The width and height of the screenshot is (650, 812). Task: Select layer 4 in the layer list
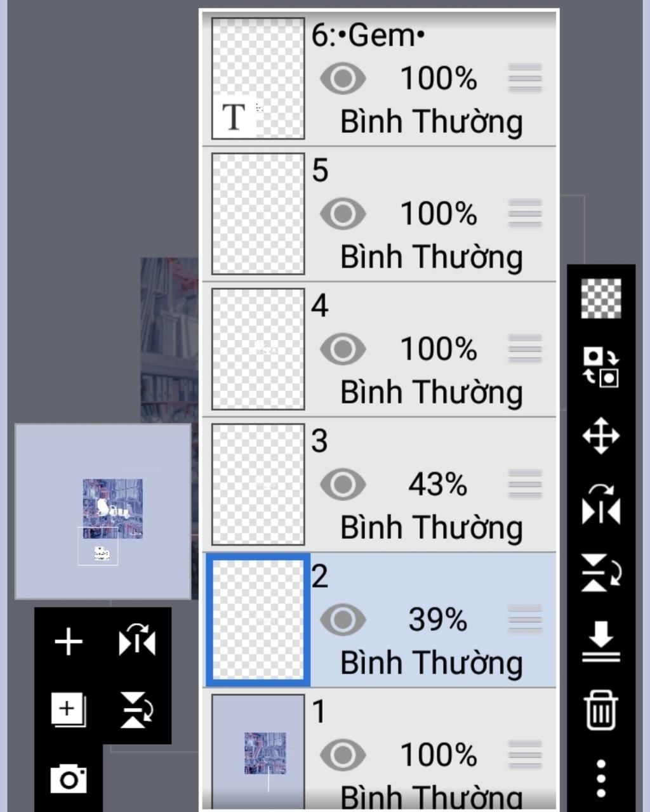point(380,349)
